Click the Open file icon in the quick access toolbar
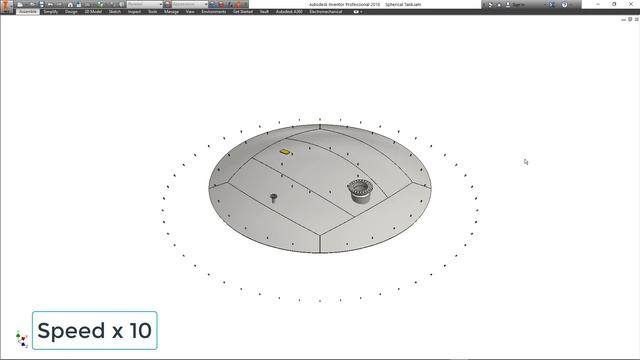 (32, 4)
